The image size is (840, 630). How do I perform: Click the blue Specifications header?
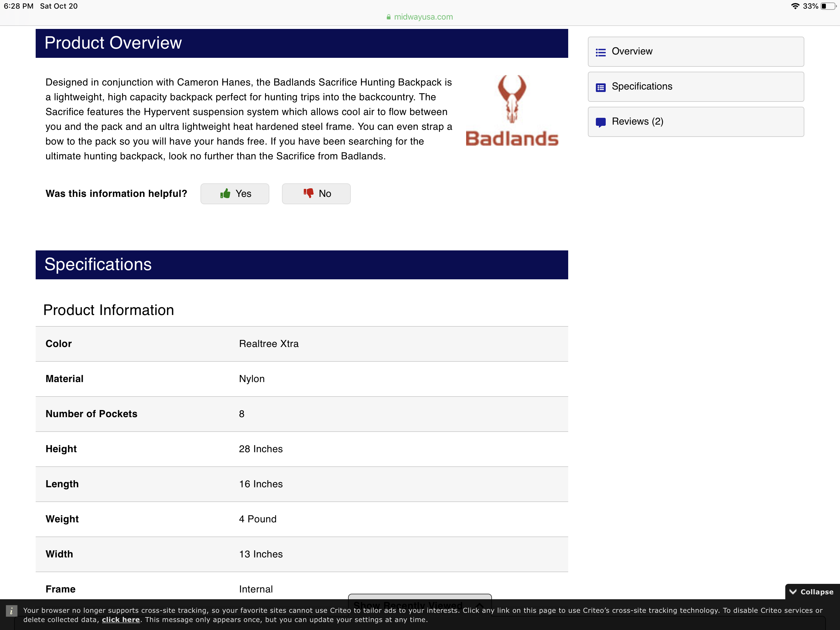click(302, 265)
